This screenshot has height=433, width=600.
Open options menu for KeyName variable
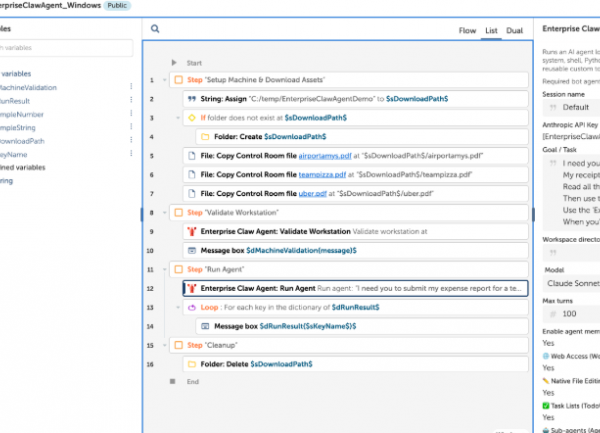[131, 153]
